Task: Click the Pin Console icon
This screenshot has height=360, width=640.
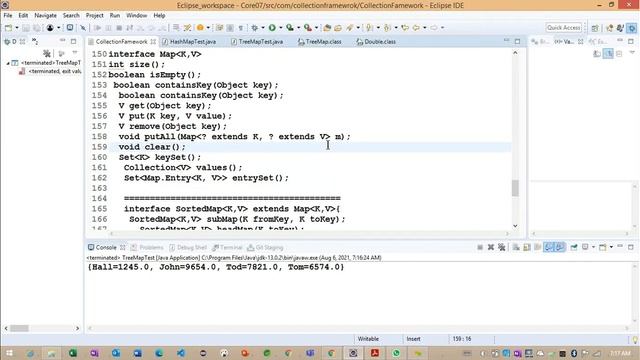Action: [573, 247]
